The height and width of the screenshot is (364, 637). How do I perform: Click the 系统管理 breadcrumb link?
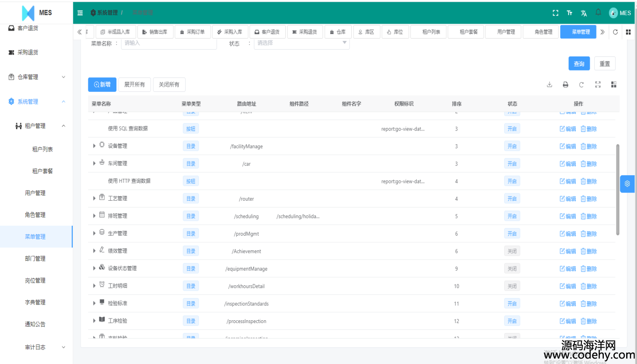104,13
